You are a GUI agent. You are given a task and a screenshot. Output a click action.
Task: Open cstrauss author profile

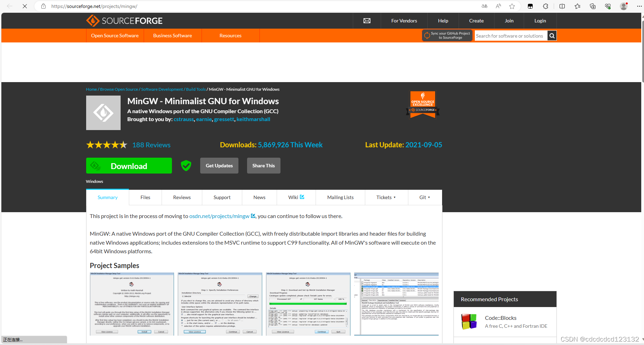click(x=184, y=119)
